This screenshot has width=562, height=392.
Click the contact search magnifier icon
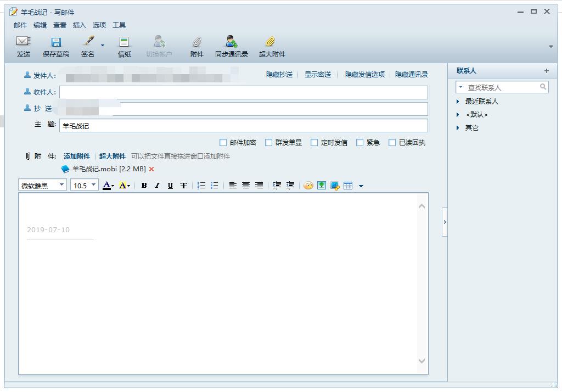[543, 87]
